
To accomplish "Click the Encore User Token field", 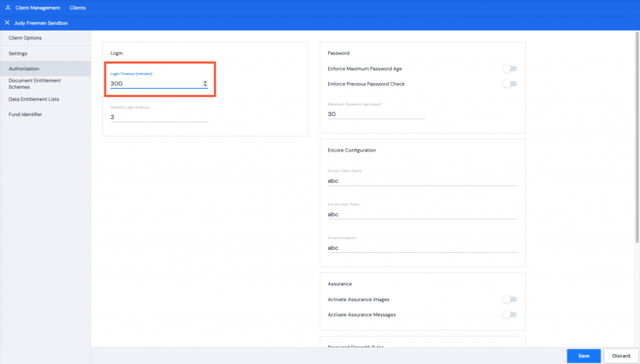I will (422, 214).
